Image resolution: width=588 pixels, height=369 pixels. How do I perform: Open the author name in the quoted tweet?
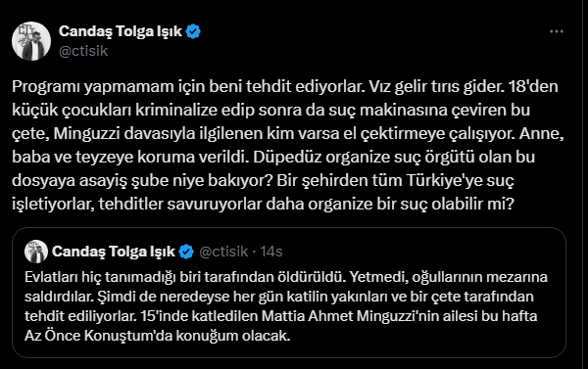click(x=114, y=252)
